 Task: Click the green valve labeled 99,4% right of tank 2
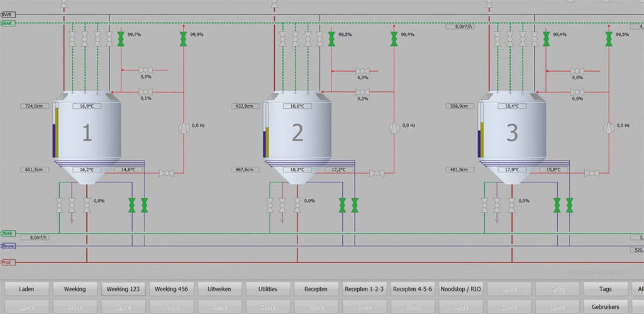tap(394, 39)
